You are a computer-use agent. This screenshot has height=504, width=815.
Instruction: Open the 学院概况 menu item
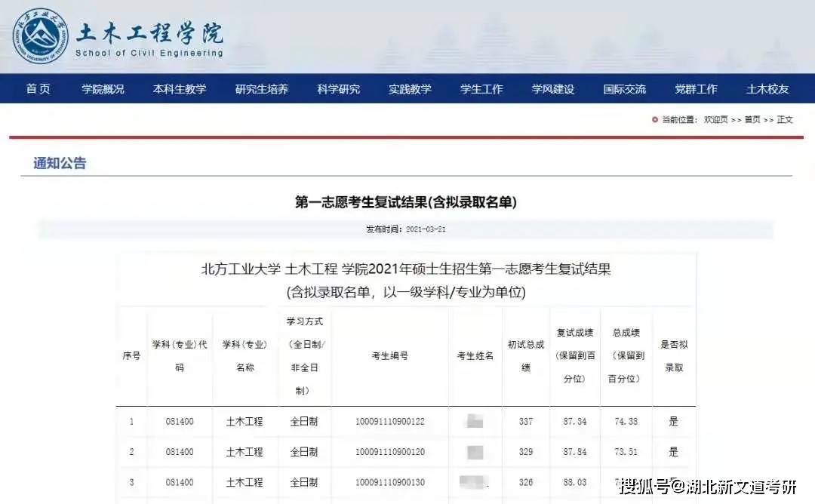103,89
